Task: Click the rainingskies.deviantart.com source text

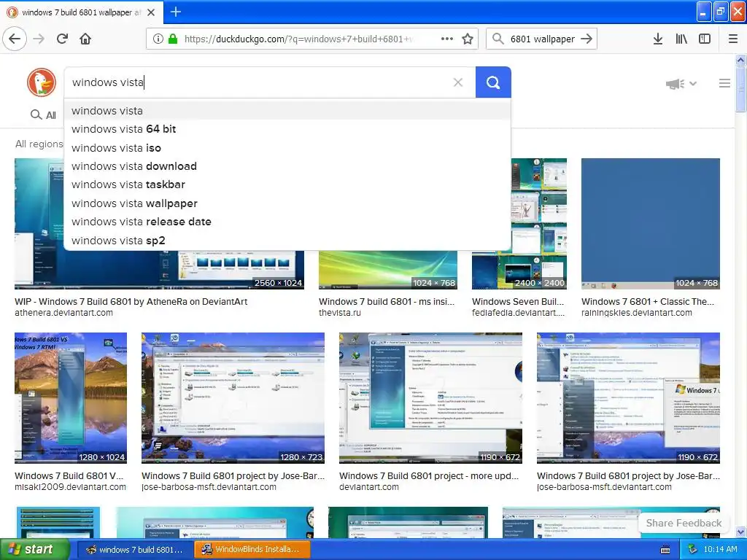Action: (x=636, y=313)
